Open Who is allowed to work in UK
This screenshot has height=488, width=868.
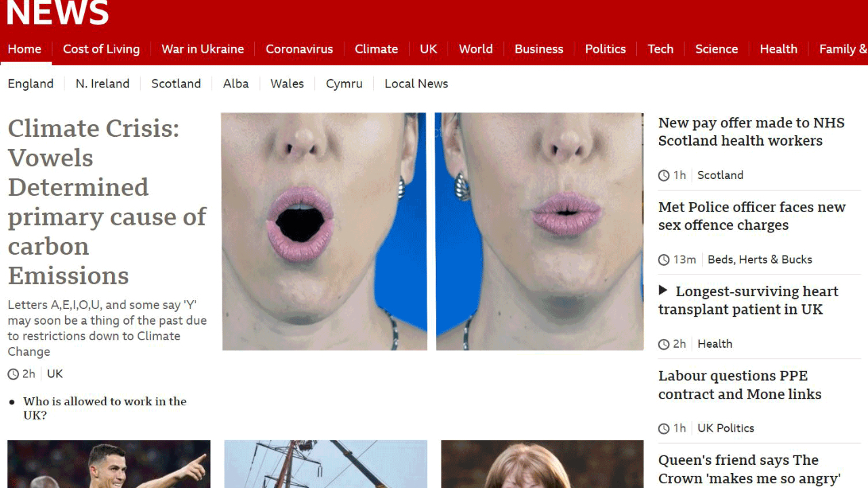click(x=105, y=408)
